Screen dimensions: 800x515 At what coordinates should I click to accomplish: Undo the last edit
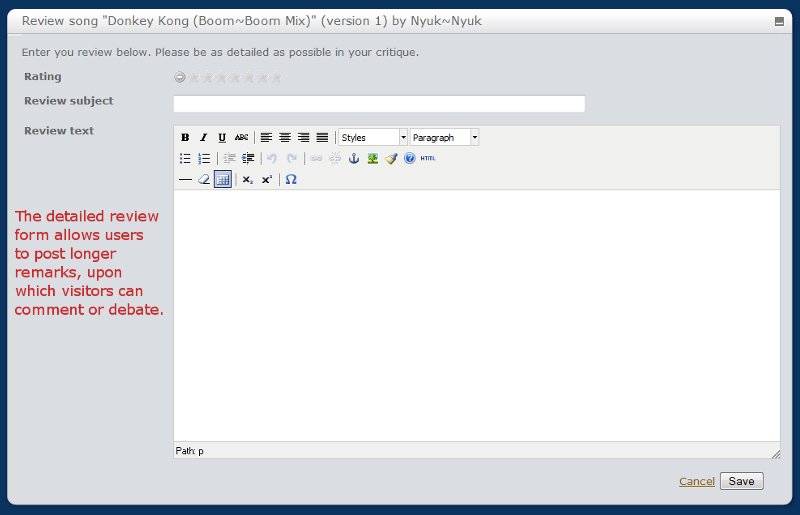272,158
